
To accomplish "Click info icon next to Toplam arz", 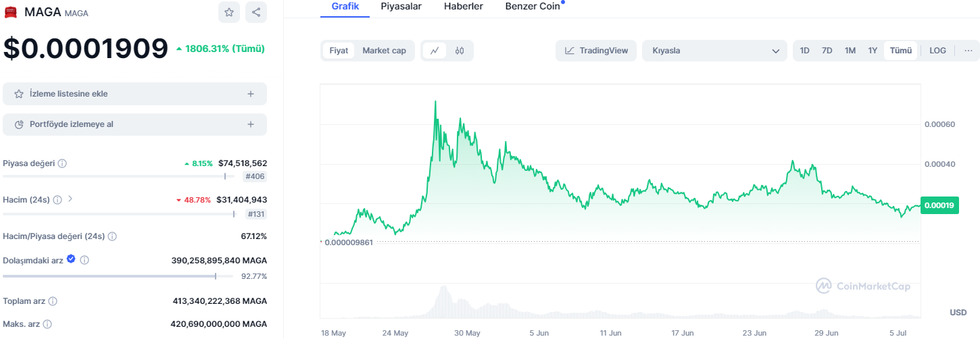I will pyautogui.click(x=53, y=301).
